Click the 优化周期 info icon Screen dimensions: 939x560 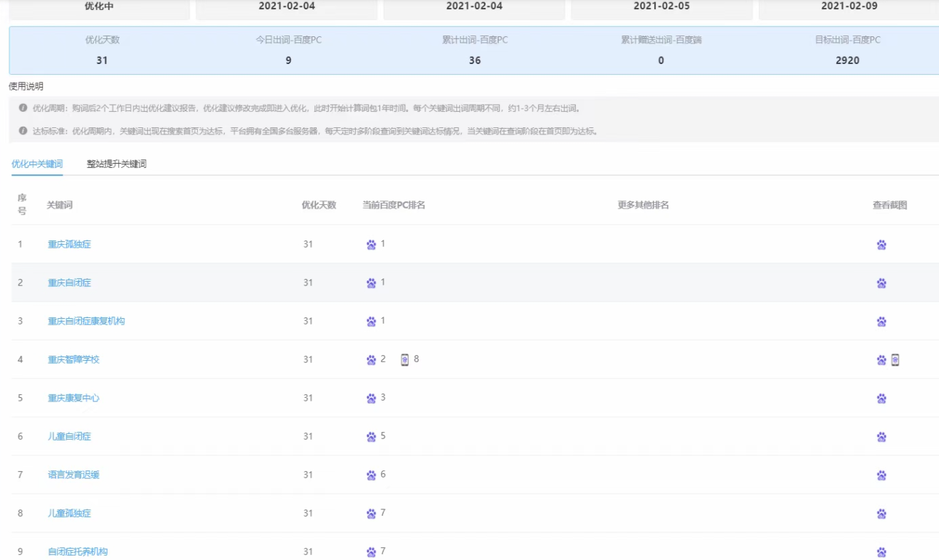point(23,109)
